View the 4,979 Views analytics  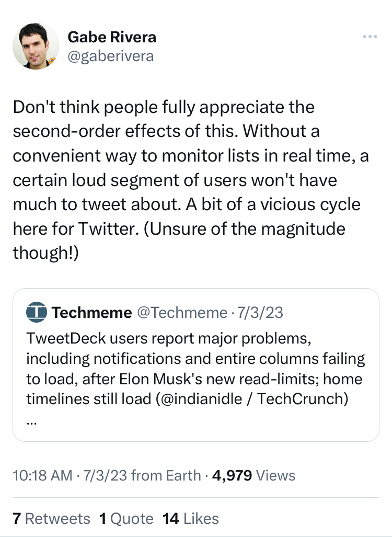[254, 475]
